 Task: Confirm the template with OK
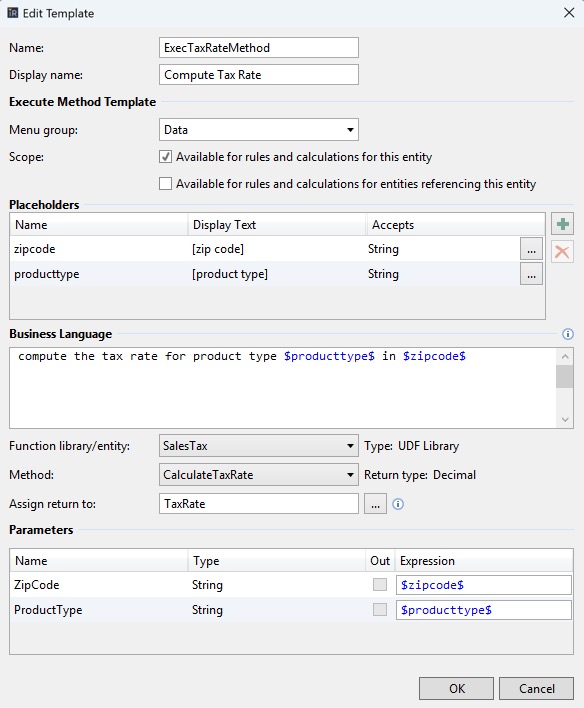[x=456, y=688]
